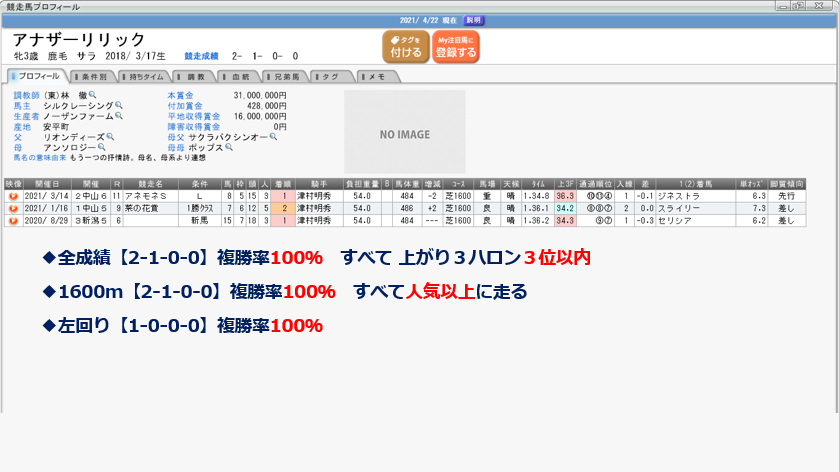This screenshot has height=472, width=840.
Task: Open the 兄弟馬 tab
Action: point(285,76)
